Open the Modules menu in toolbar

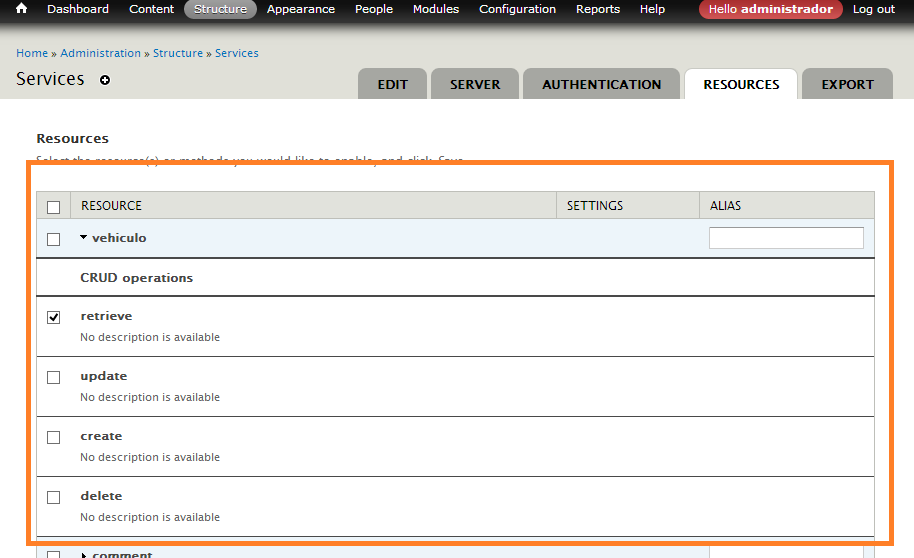(x=435, y=9)
